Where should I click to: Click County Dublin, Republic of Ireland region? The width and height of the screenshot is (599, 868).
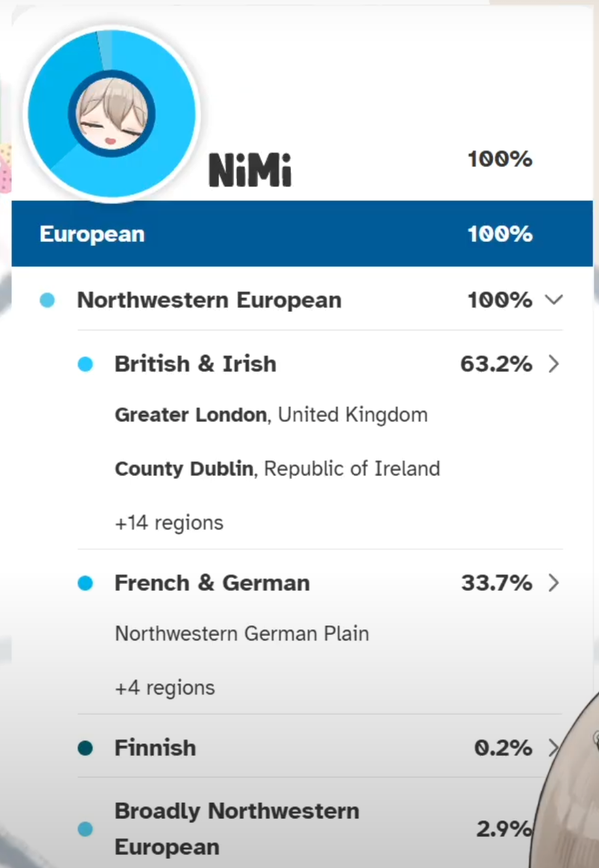click(x=277, y=469)
